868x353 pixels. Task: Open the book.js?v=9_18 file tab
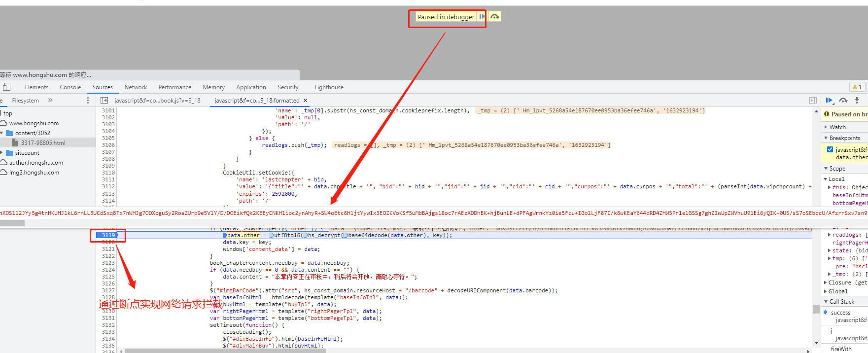pos(157,100)
